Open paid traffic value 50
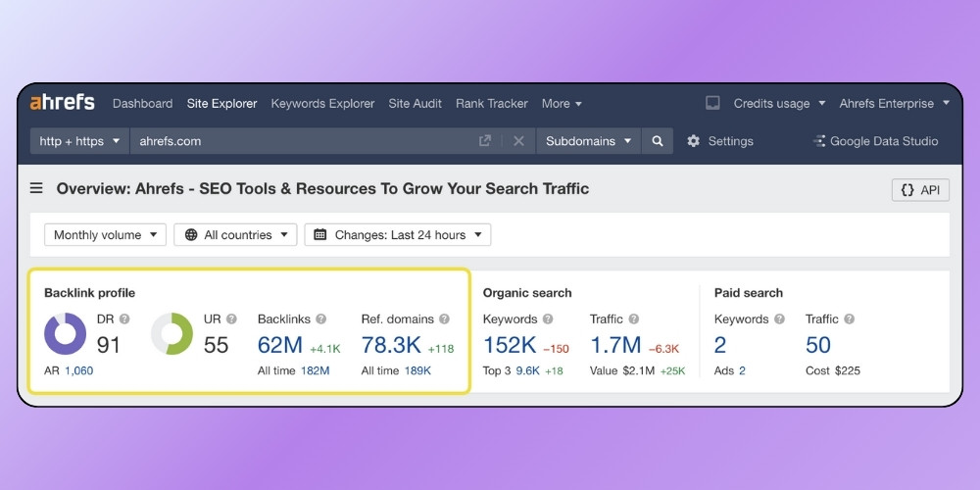Image resolution: width=980 pixels, height=490 pixels. tap(818, 345)
